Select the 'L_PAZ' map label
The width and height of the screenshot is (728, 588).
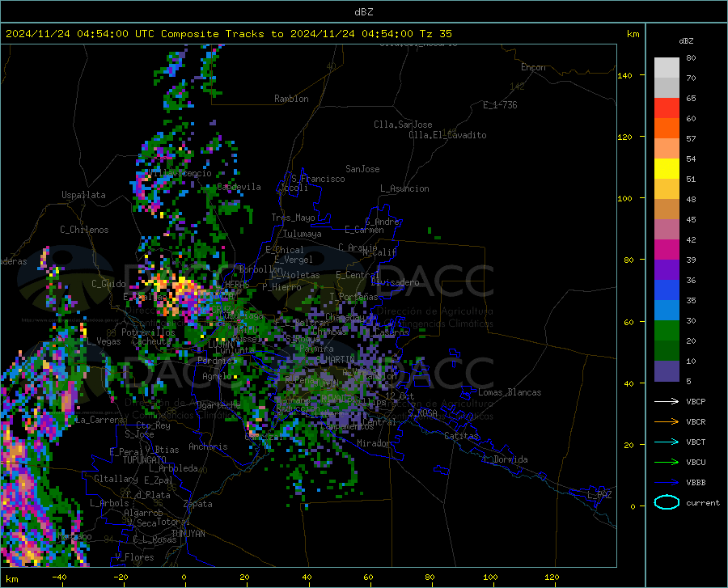(599, 495)
